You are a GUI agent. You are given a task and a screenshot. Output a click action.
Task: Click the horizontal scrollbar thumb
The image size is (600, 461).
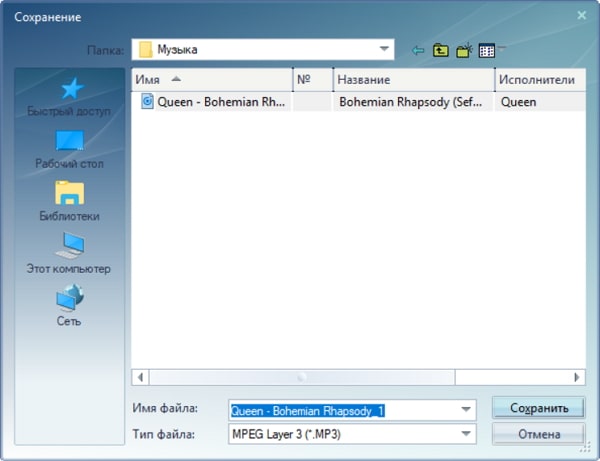[302, 377]
